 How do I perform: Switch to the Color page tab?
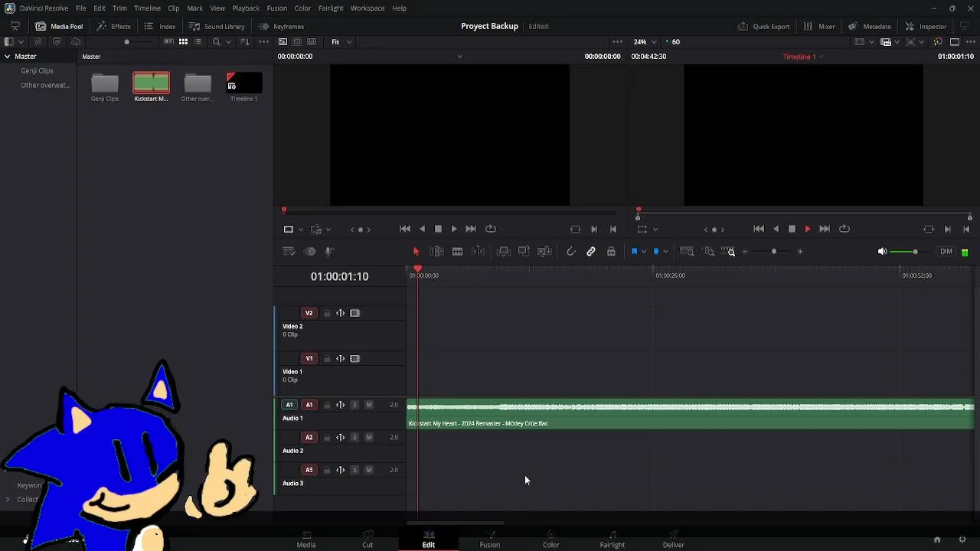point(551,540)
